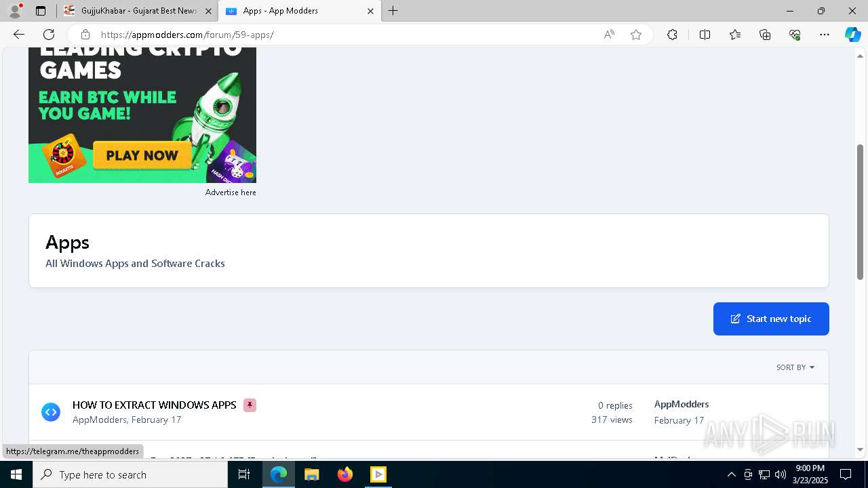Open AppModders author link under topic
868x488 pixels.
[99, 420]
